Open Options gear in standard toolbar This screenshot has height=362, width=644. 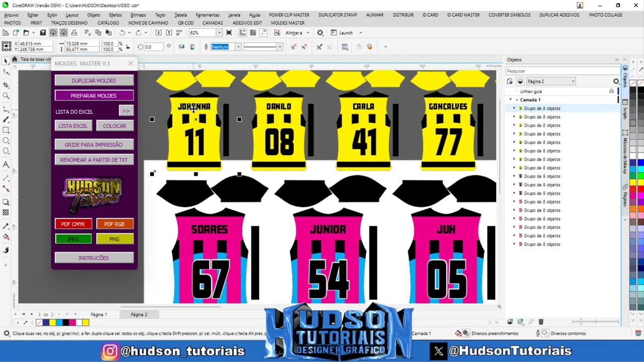pyautogui.click(x=320, y=33)
